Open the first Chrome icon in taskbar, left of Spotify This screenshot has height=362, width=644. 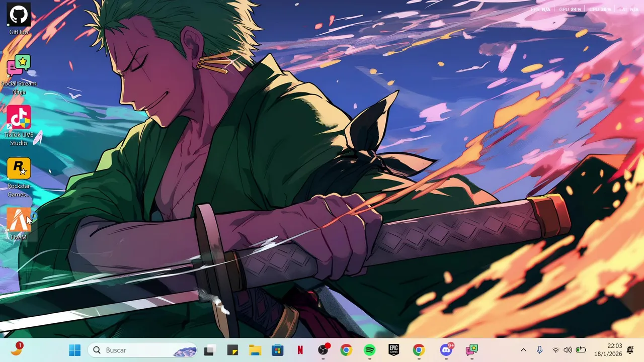[346, 350]
